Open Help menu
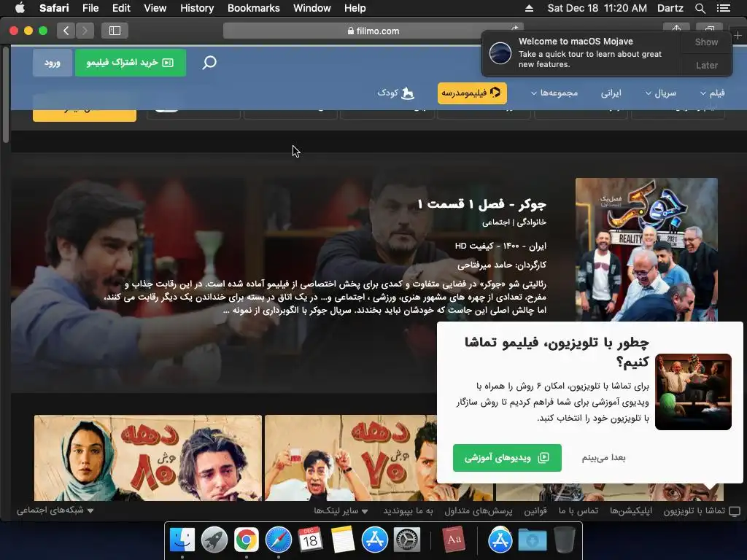The height and width of the screenshot is (560, 747). click(355, 8)
